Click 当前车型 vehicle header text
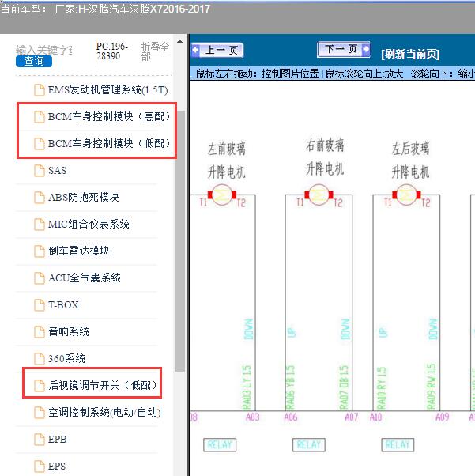The height and width of the screenshot is (476, 475). coord(105,9)
